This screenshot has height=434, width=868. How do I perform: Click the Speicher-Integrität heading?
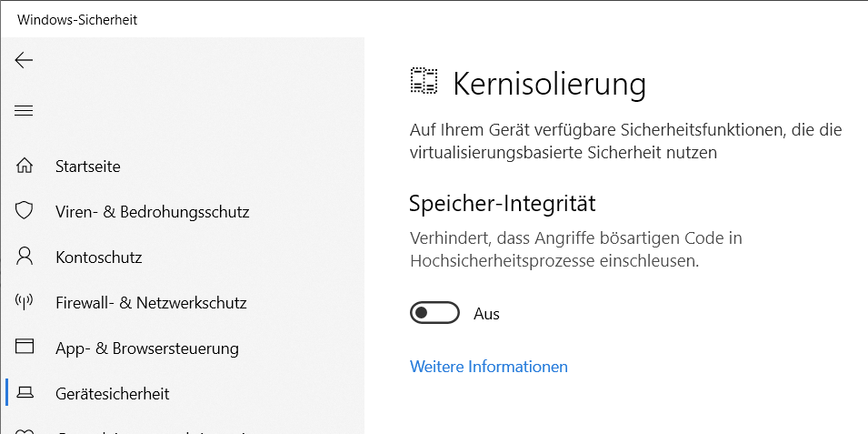click(x=502, y=203)
